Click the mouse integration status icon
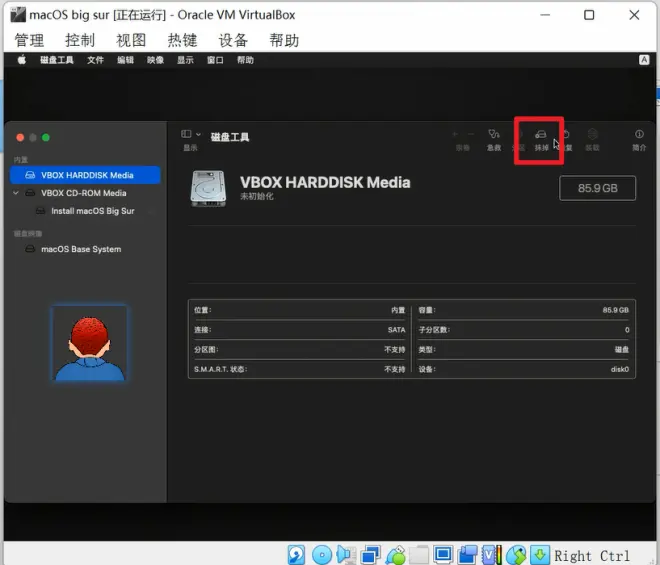This screenshot has width=660, height=565. click(516, 555)
